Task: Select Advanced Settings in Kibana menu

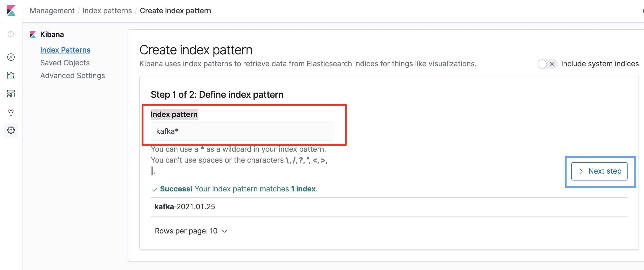Action: (72, 76)
